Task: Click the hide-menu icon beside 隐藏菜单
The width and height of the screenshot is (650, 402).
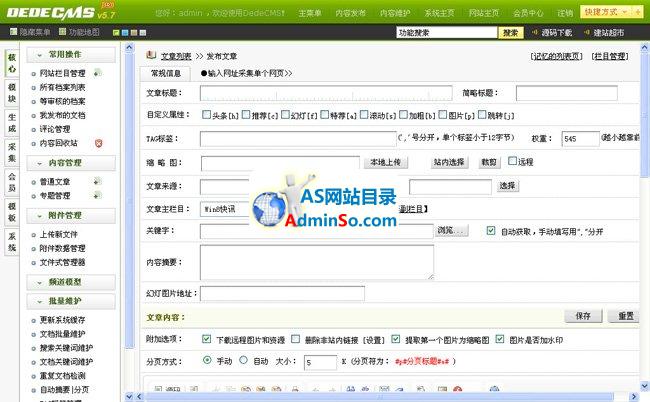Action: tap(14, 32)
